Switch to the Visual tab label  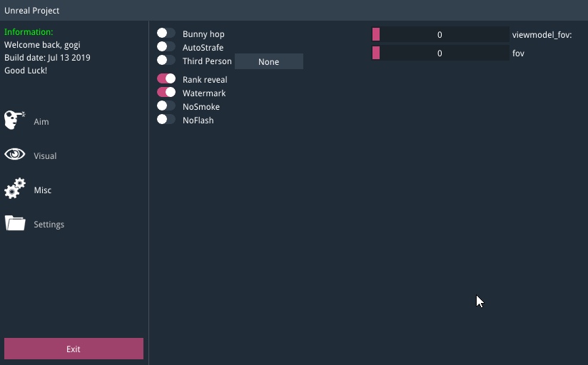(45, 156)
